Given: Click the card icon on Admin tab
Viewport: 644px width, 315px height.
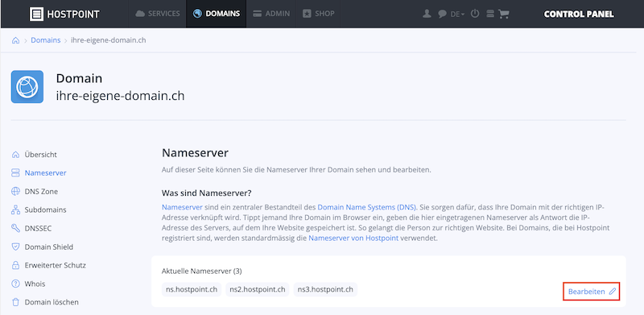Looking at the screenshot, I should click(x=258, y=14).
